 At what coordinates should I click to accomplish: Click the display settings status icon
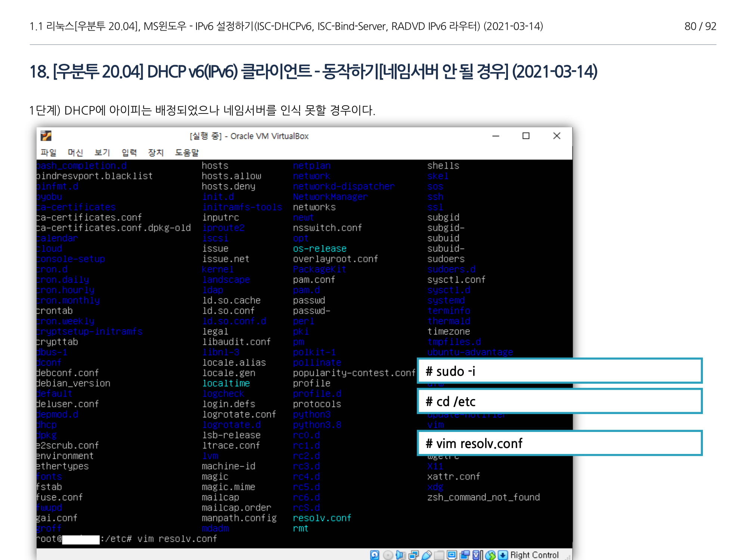[452, 555]
